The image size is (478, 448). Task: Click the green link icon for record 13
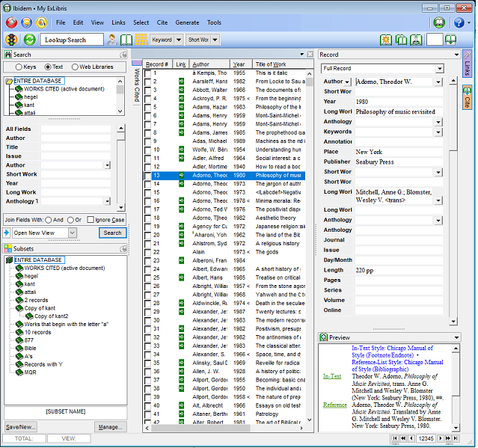coord(181,176)
